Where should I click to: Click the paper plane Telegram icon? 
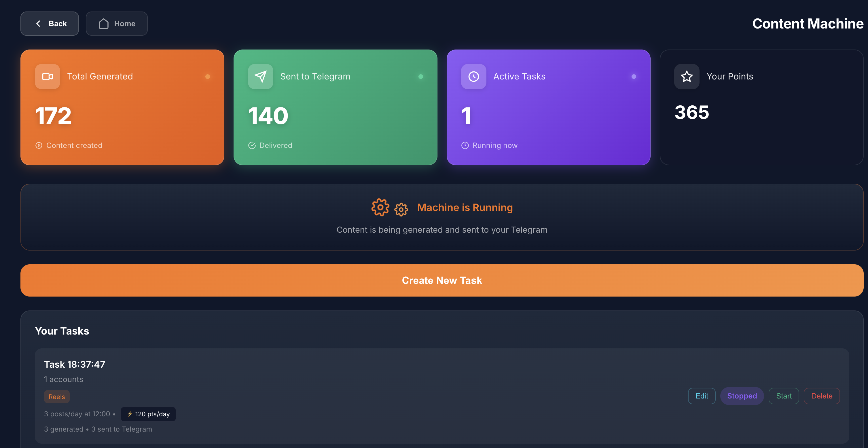click(260, 77)
